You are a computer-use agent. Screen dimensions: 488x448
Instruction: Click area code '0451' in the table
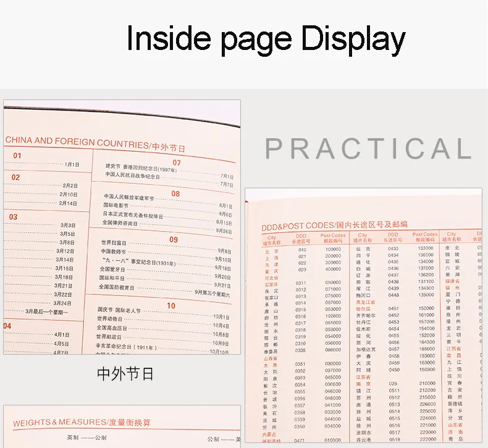click(x=393, y=308)
